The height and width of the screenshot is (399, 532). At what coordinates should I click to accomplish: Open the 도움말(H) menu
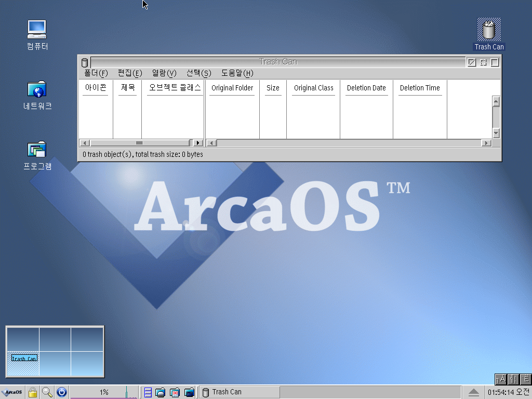coord(237,73)
